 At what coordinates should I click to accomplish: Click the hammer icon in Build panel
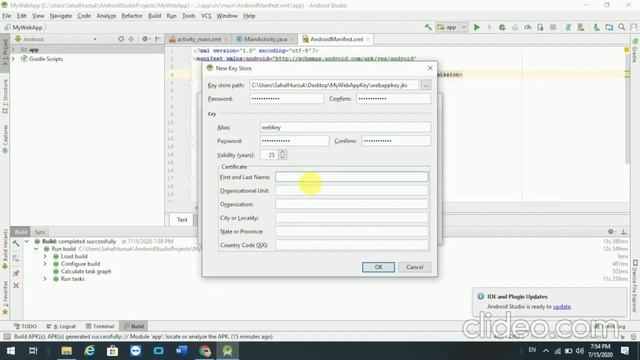point(16,244)
